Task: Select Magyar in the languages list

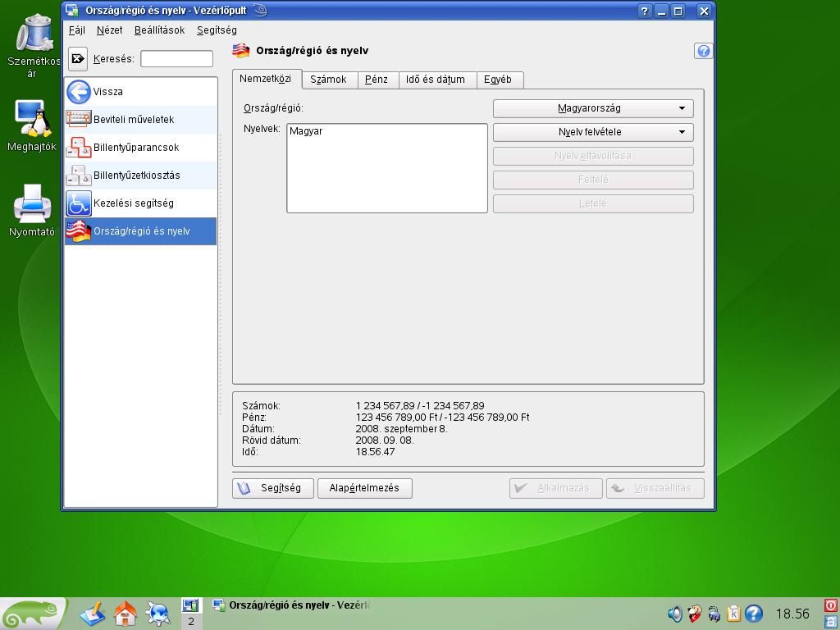Action: coord(306,131)
